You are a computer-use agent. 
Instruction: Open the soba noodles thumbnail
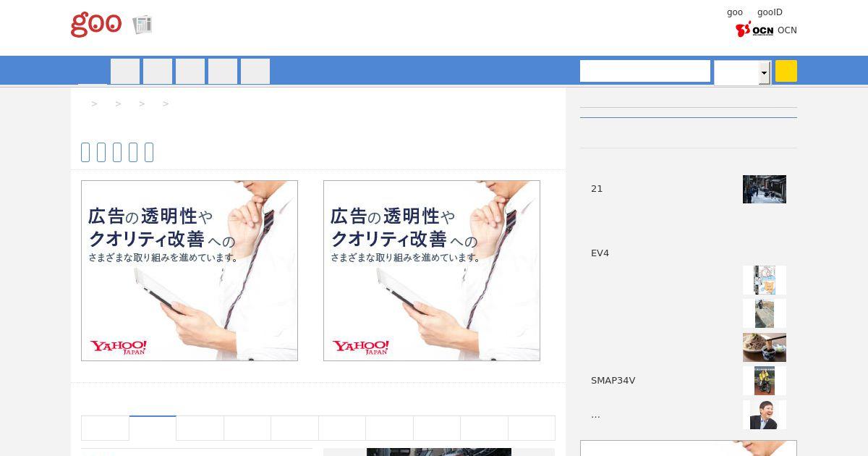pos(765,347)
